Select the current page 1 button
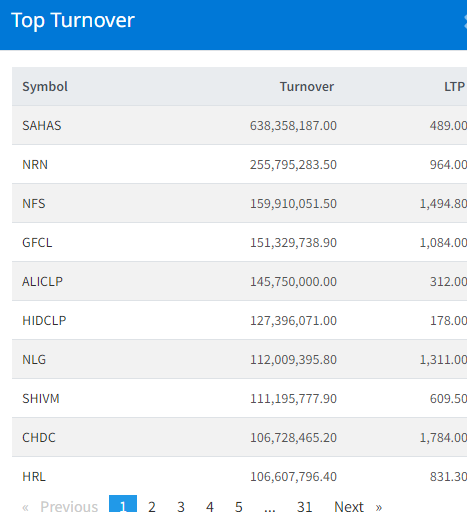Screen dimensions: 467x512 123,505
